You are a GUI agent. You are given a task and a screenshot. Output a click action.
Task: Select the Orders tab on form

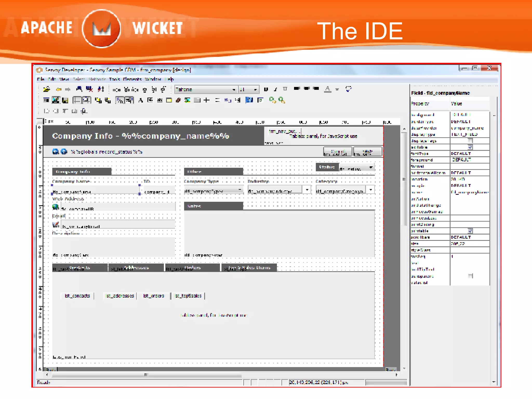click(192, 268)
